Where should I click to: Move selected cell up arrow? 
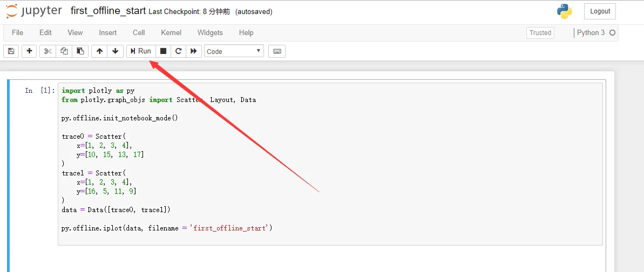99,51
